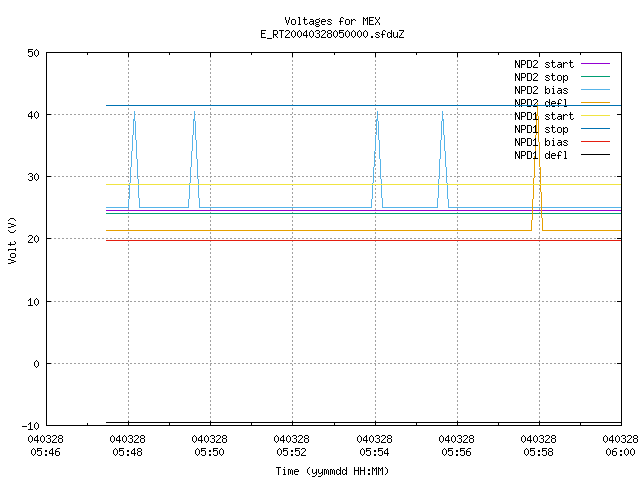Image resolution: width=640 pixels, height=480 pixels.
Task: Click the orange spike near 05:58
Action: (537, 167)
